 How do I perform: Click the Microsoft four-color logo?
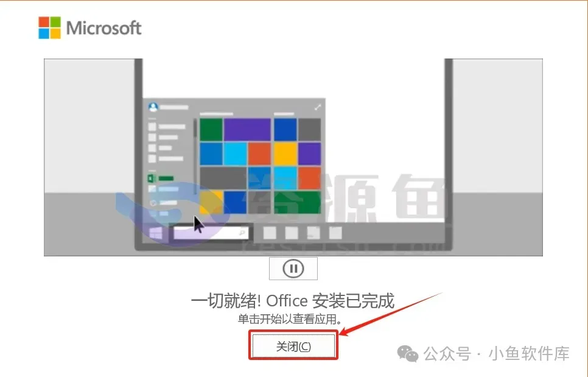point(49,28)
